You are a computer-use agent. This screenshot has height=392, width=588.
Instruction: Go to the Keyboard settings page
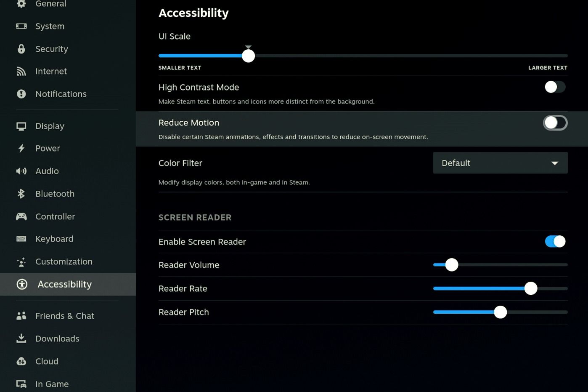point(54,239)
